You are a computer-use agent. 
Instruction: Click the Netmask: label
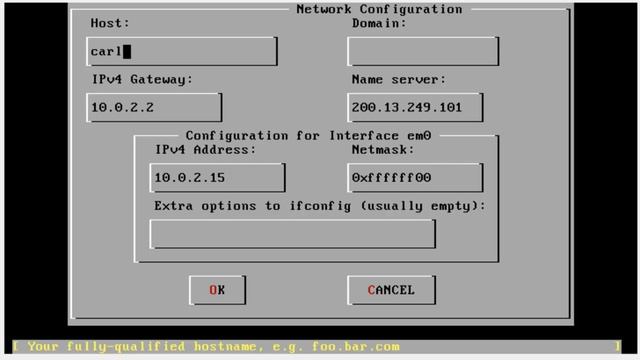(x=383, y=149)
